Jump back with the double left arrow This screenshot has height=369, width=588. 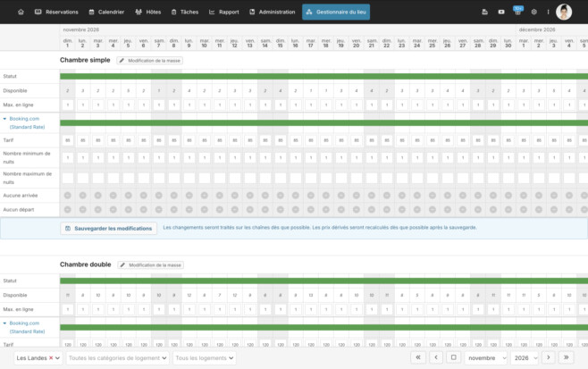[418, 357]
